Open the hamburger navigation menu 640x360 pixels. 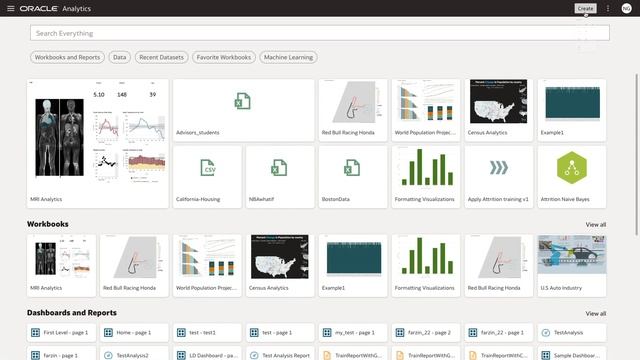[x=11, y=8]
